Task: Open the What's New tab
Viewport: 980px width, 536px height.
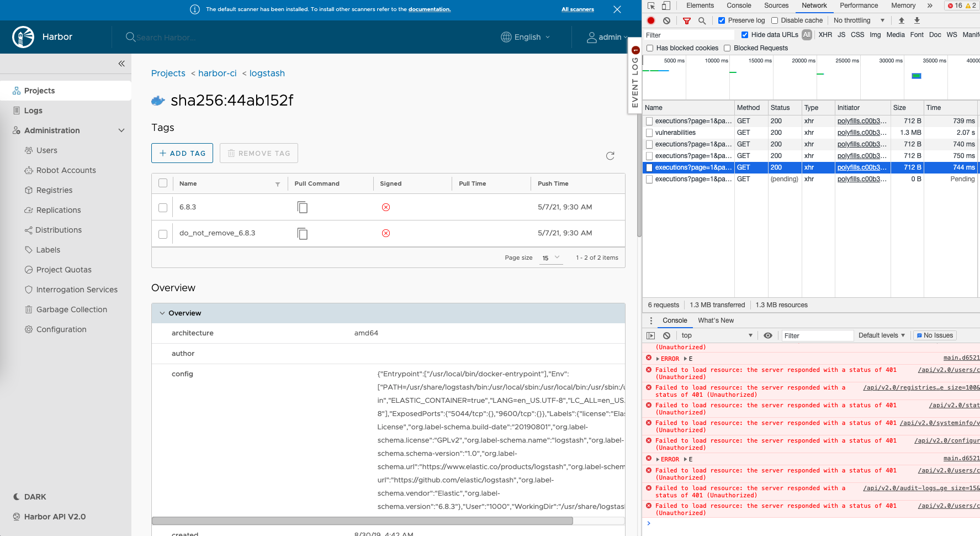Action: [716, 320]
